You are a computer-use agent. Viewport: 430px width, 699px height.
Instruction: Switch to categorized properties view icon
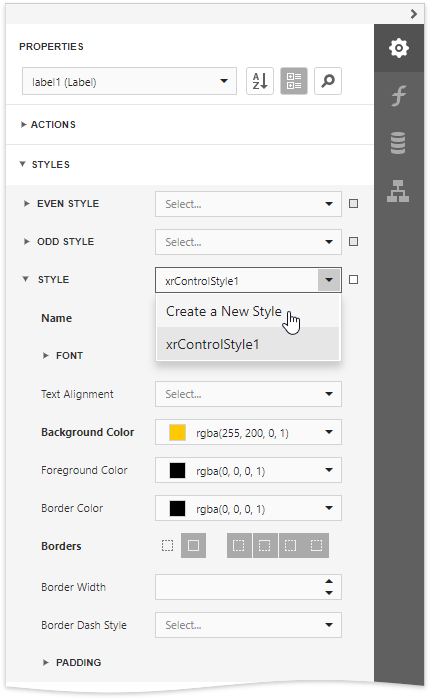coord(294,81)
